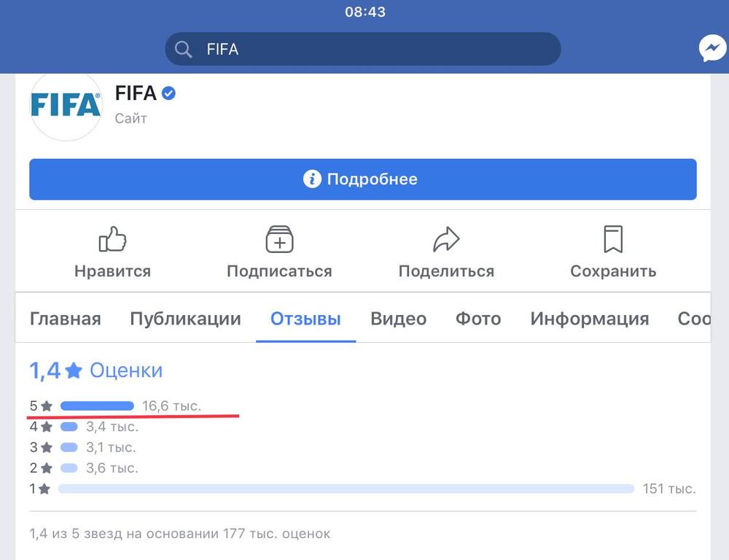The image size is (729, 560).
Task: Click the blue star beside the 1,4 rating
Action: (74, 371)
